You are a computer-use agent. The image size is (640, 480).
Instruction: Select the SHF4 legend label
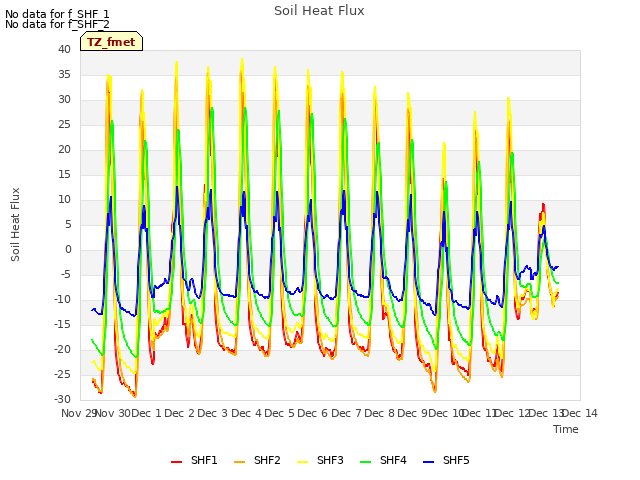click(x=393, y=460)
